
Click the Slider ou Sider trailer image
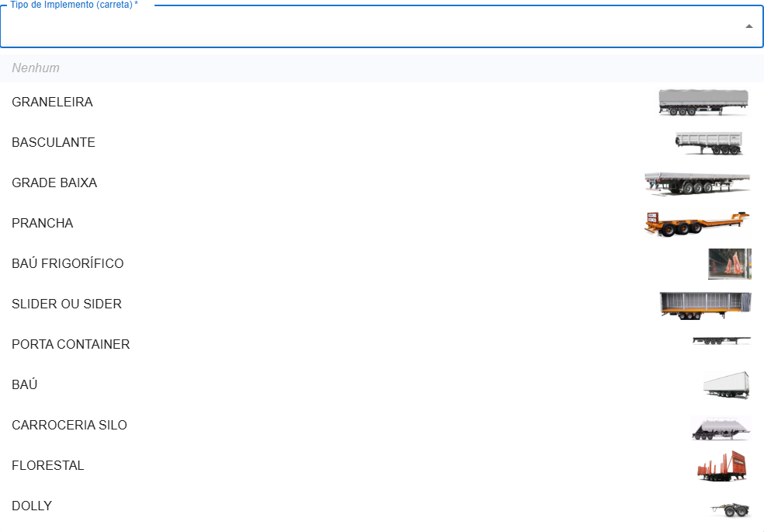(x=705, y=304)
